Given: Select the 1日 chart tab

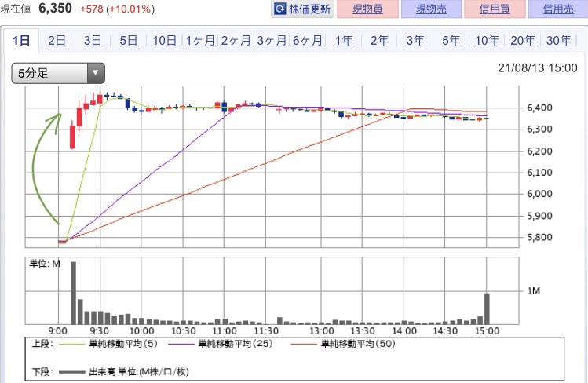Looking at the screenshot, I should click(x=21, y=41).
